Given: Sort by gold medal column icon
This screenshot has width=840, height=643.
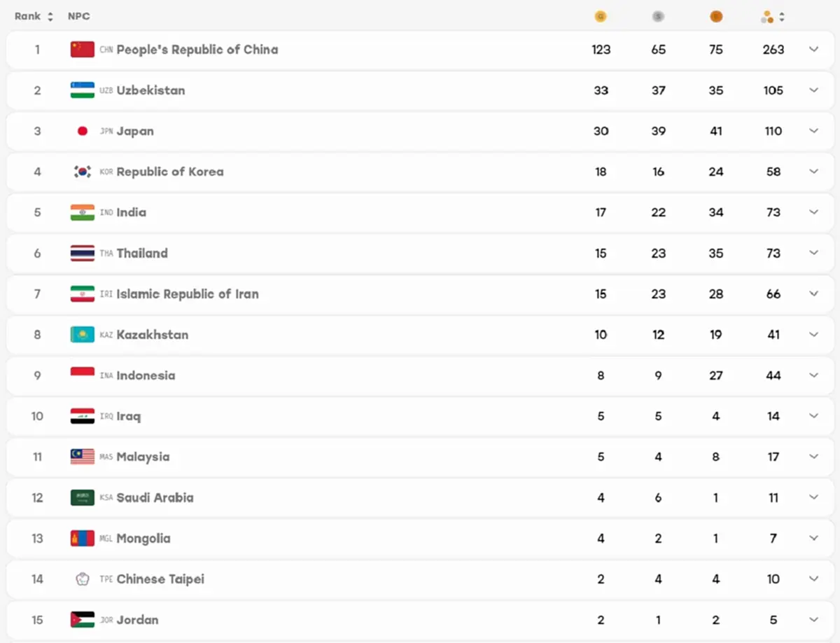Looking at the screenshot, I should pos(600,17).
